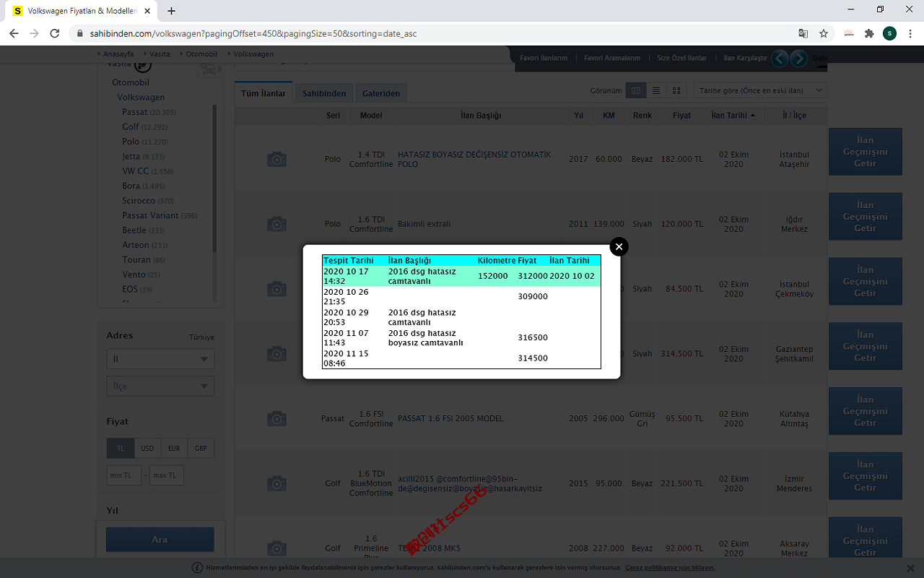Open Bakimli extrali listing title
Screen dimensions: 924x578
(x=424, y=224)
